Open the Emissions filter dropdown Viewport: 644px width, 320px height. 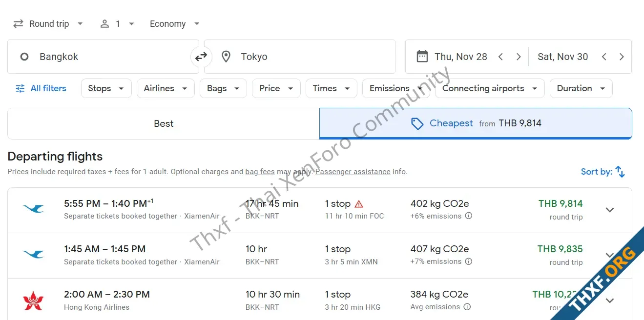tap(396, 88)
